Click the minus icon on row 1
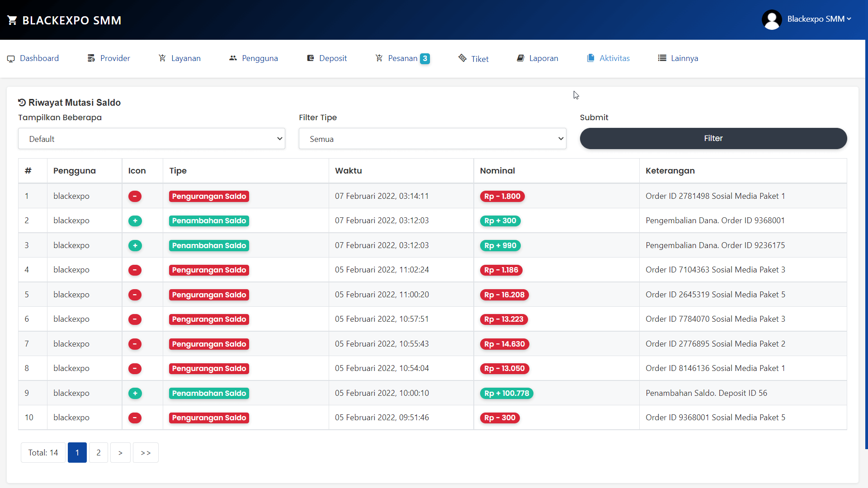Screen dimensions: 868x488 135,196
